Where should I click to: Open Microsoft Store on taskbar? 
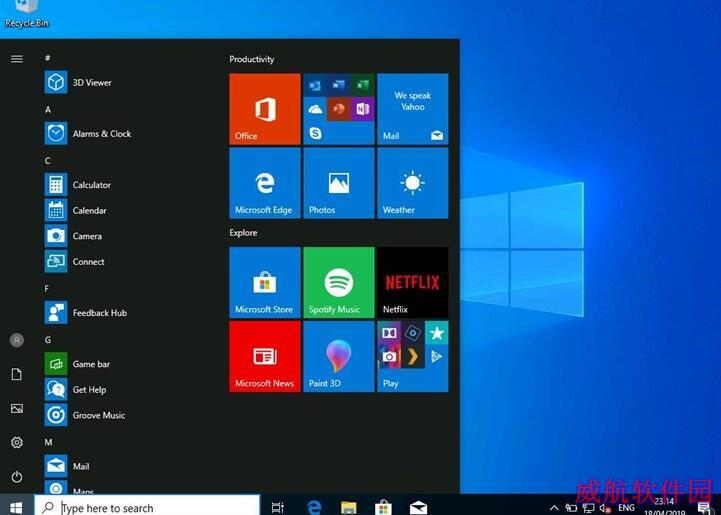pyautogui.click(x=383, y=507)
